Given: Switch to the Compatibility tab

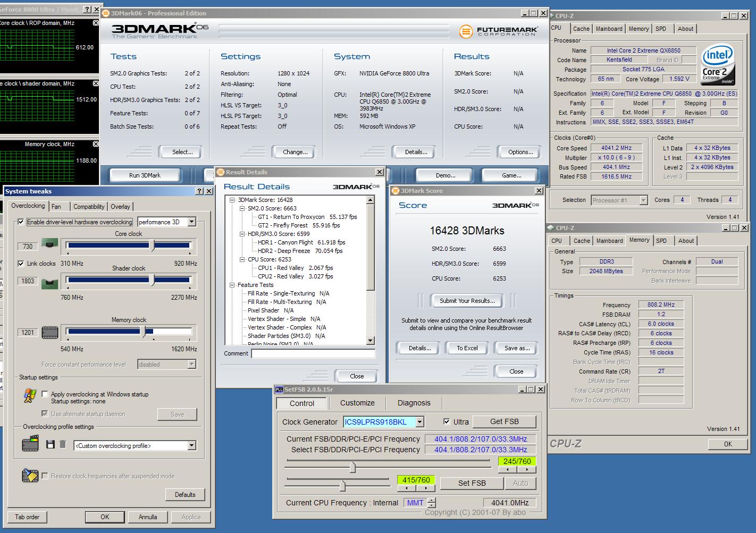Looking at the screenshot, I should (x=89, y=207).
